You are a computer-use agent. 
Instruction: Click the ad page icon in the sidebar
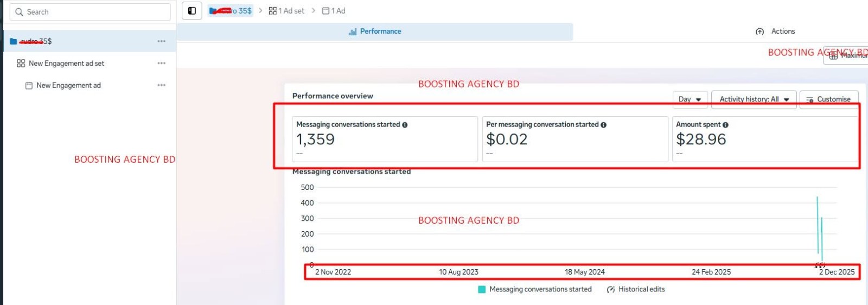click(29, 86)
